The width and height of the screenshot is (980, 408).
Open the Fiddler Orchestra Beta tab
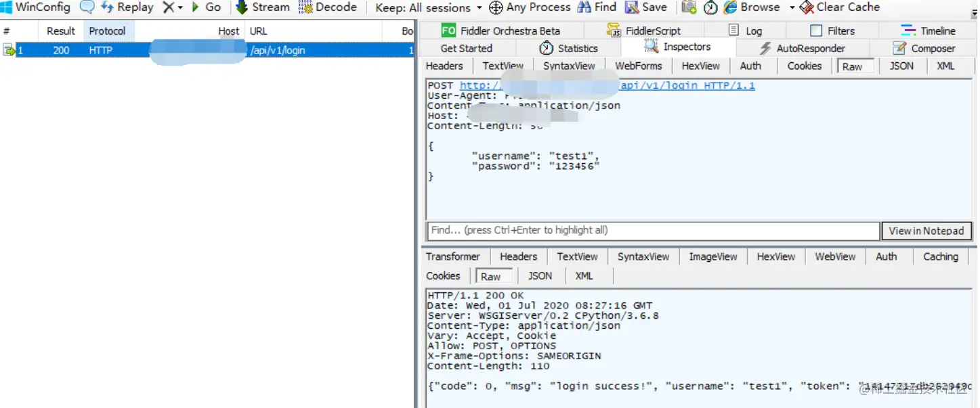tap(500, 30)
